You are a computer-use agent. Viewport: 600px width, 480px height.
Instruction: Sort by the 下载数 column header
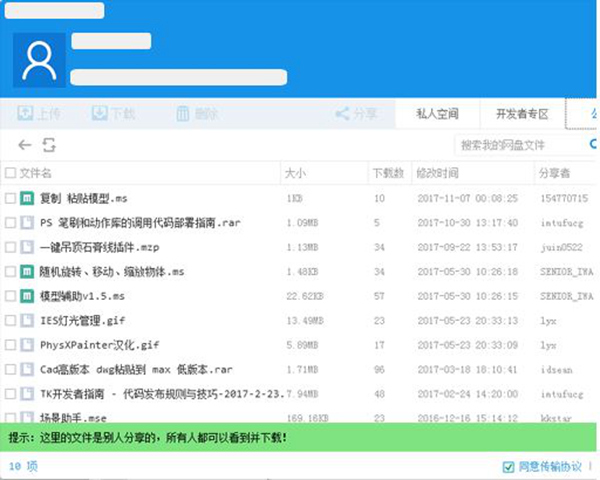[388, 173]
